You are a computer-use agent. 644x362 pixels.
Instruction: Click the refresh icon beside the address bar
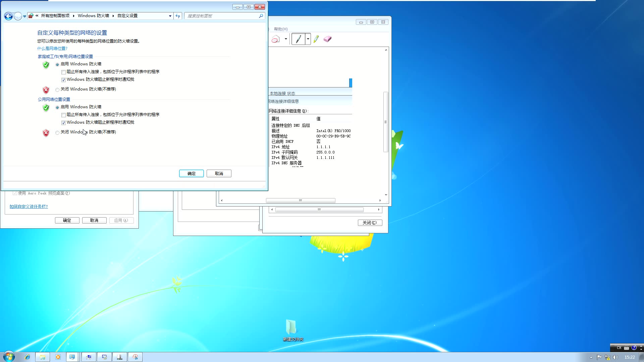click(178, 16)
